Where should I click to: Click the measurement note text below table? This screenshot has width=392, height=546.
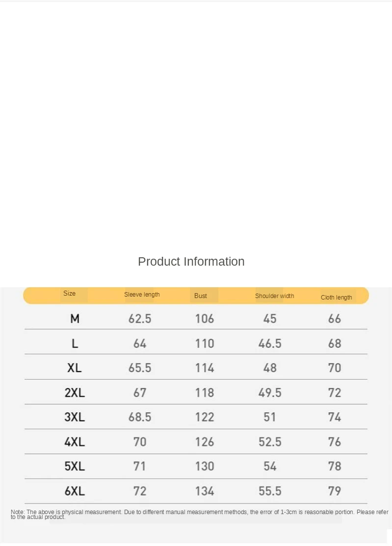[196, 514]
